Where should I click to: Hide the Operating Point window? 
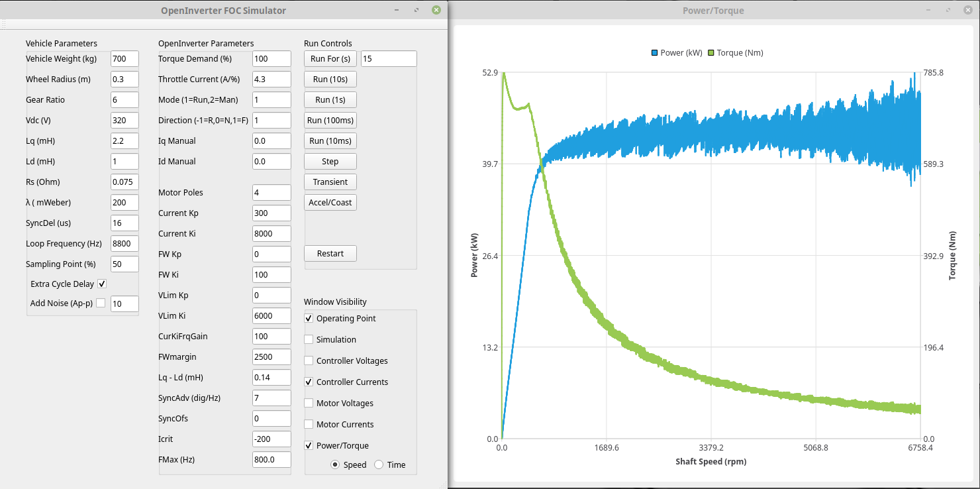point(309,319)
